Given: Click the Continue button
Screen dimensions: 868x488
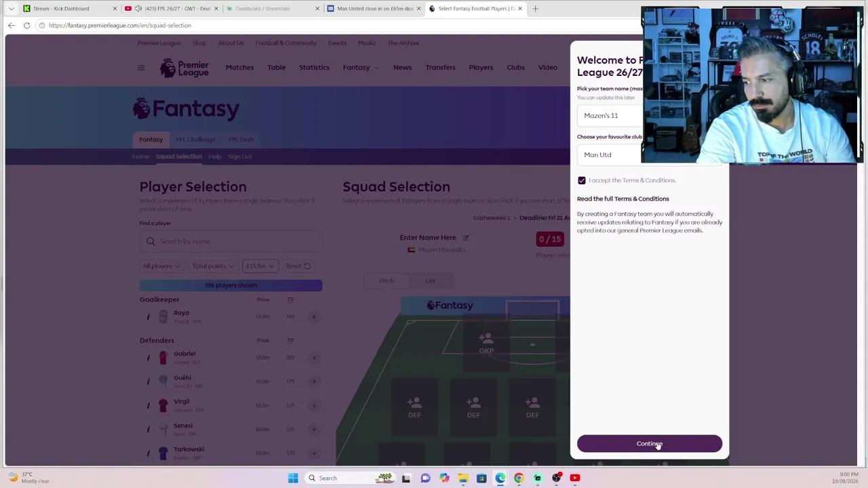Looking at the screenshot, I should pyautogui.click(x=650, y=444).
